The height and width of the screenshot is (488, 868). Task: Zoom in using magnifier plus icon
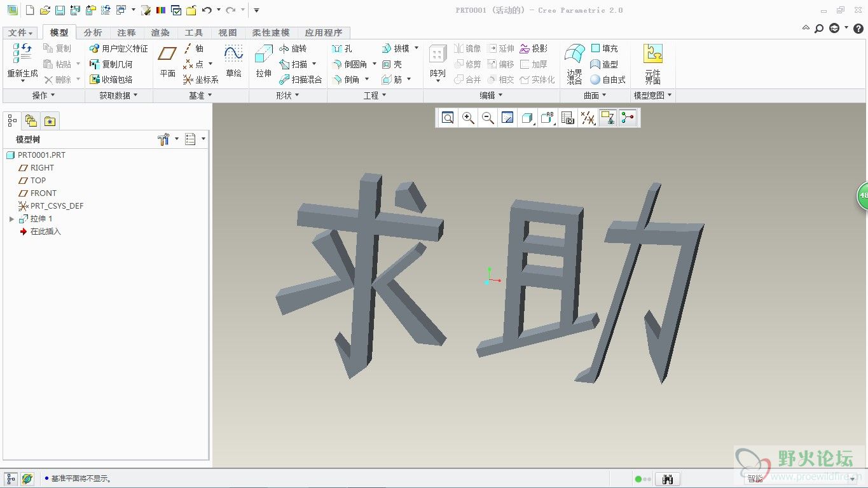point(468,118)
